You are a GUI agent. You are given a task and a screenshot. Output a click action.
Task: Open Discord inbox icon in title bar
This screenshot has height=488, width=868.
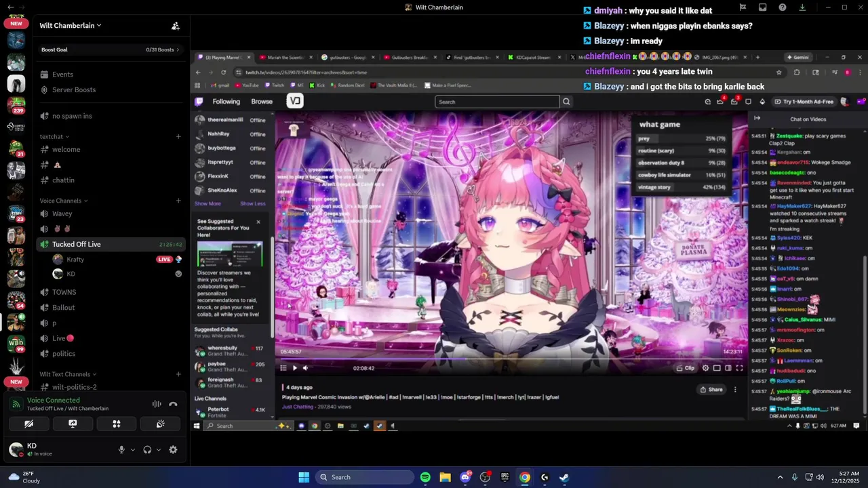click(x=763, y=7)
